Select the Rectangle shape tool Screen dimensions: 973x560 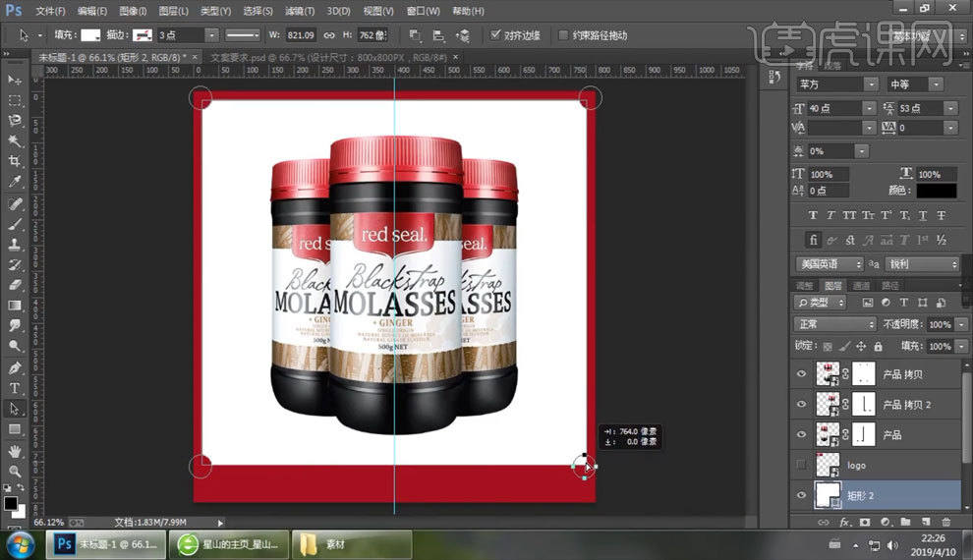tap(15, 429)
